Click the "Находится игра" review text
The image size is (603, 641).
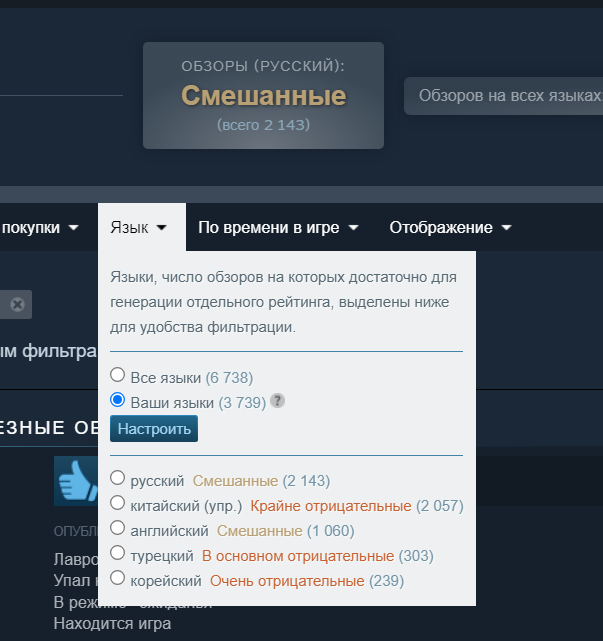coord(112,623)
